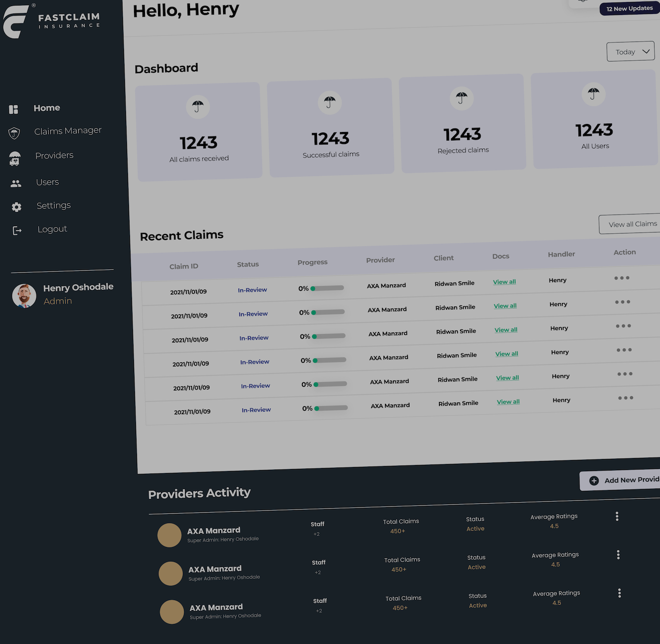The width and height of the screenshot is (660, 644).
Task: Click Henry Oshodale's profile avatar
Action: click(x=24, y=295)
